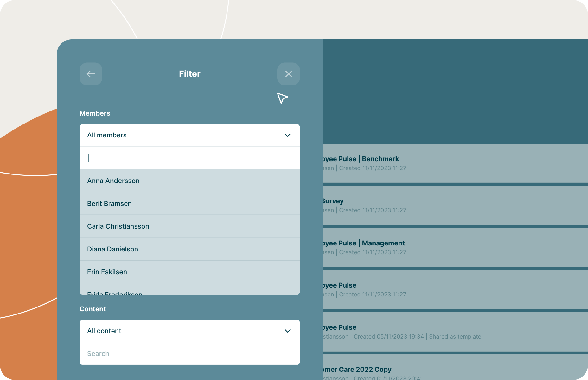This screenshot has width=588, height=380.
Task: Close the Filter panel with the X icon
Action: 288,74
